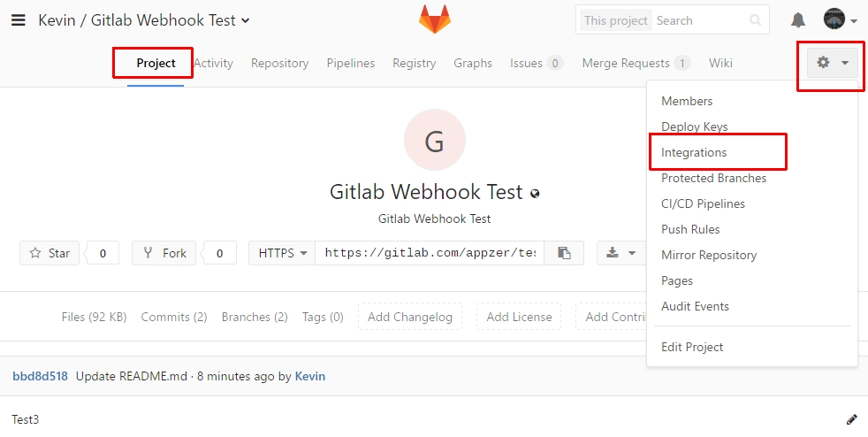This screenshot has height=437, width=868.
Task: Open the hamburger side menu
Action: (19, 20)
